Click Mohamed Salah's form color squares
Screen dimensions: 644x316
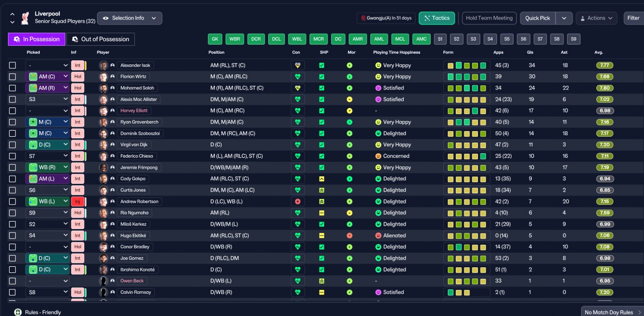pyautogui.click(x=466, y=88)
